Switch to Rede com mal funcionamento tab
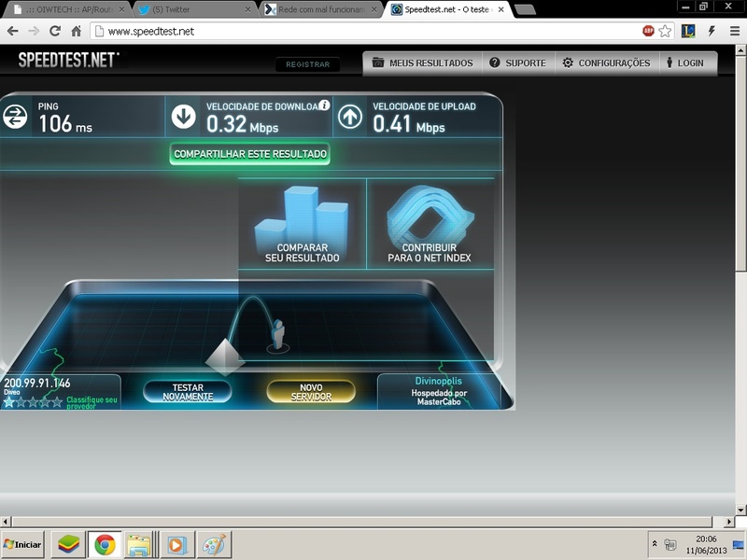747x560 pixels. point(322,9)
